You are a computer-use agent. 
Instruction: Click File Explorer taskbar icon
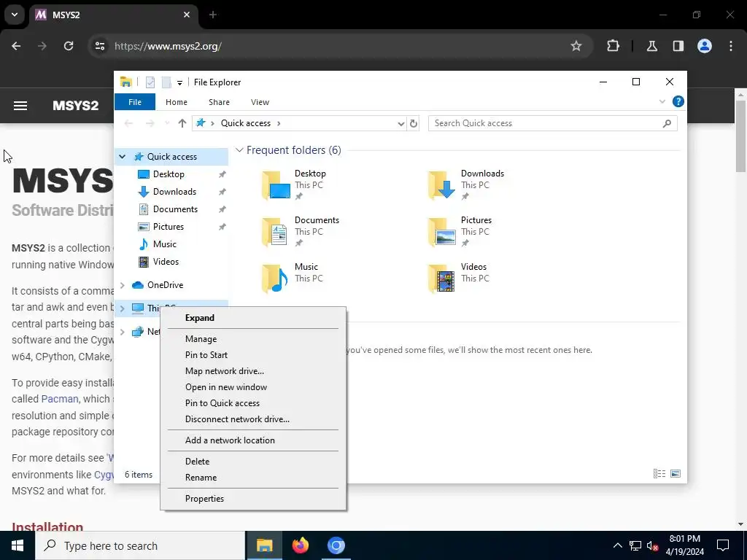264,545
